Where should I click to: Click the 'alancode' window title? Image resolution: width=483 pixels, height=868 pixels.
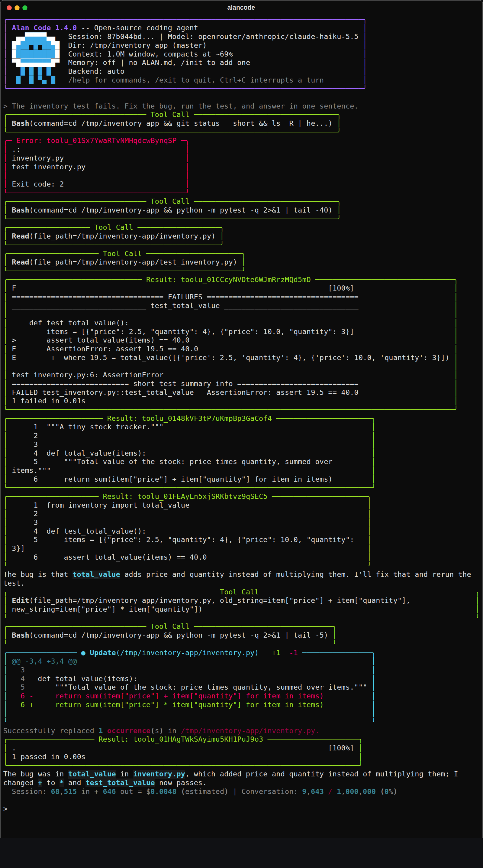pos(241,8)
